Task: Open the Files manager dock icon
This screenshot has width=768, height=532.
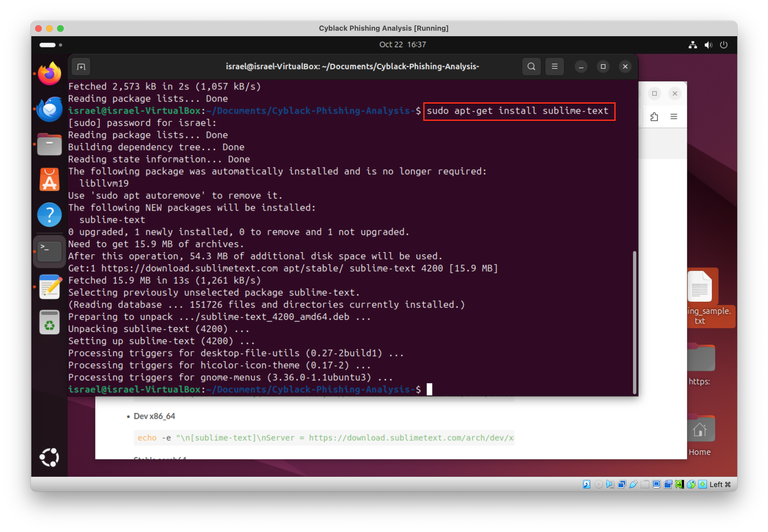Action: [49, 145]
